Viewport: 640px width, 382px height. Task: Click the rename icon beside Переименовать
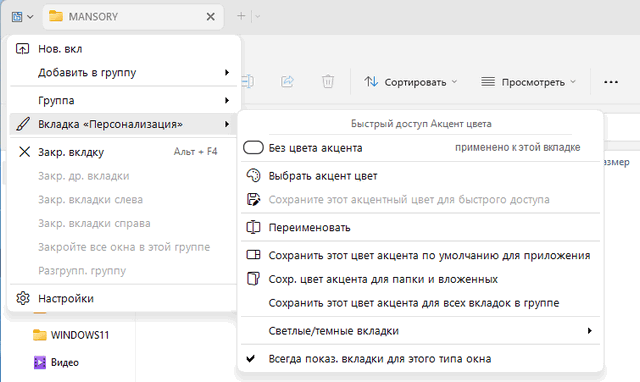253,227
